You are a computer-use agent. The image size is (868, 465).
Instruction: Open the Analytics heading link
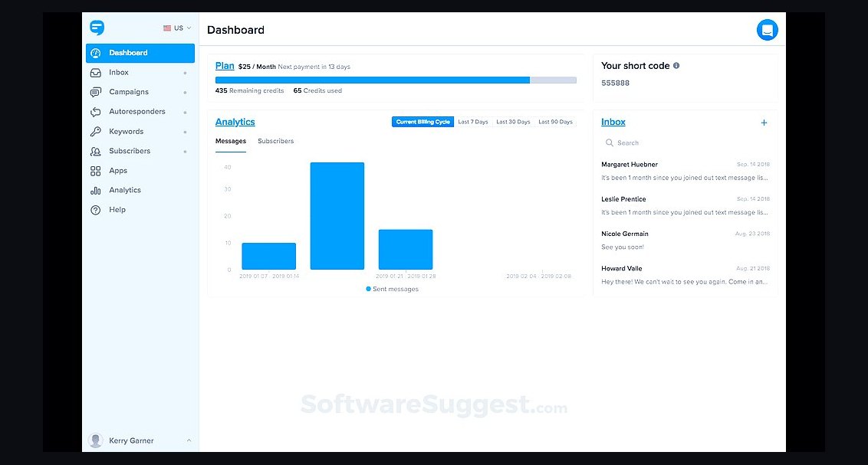pos(235,123)
